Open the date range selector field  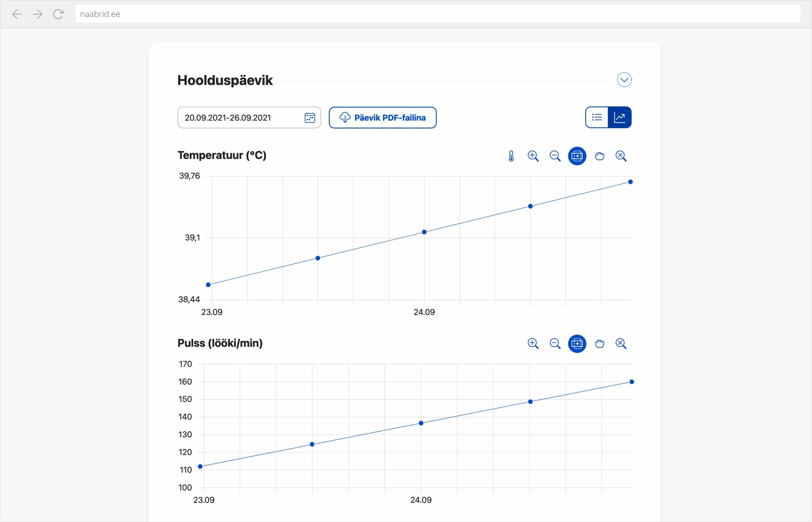pyautogui.click(x=237, y=118)
